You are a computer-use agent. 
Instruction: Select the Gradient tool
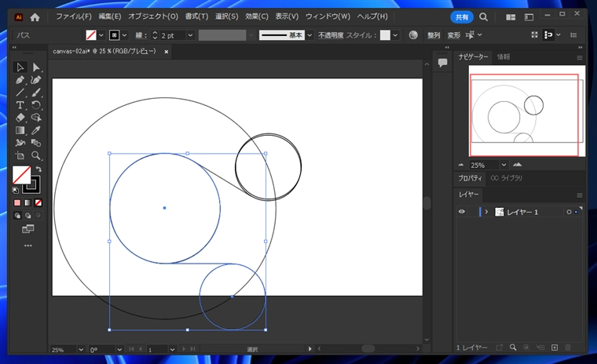20,130
